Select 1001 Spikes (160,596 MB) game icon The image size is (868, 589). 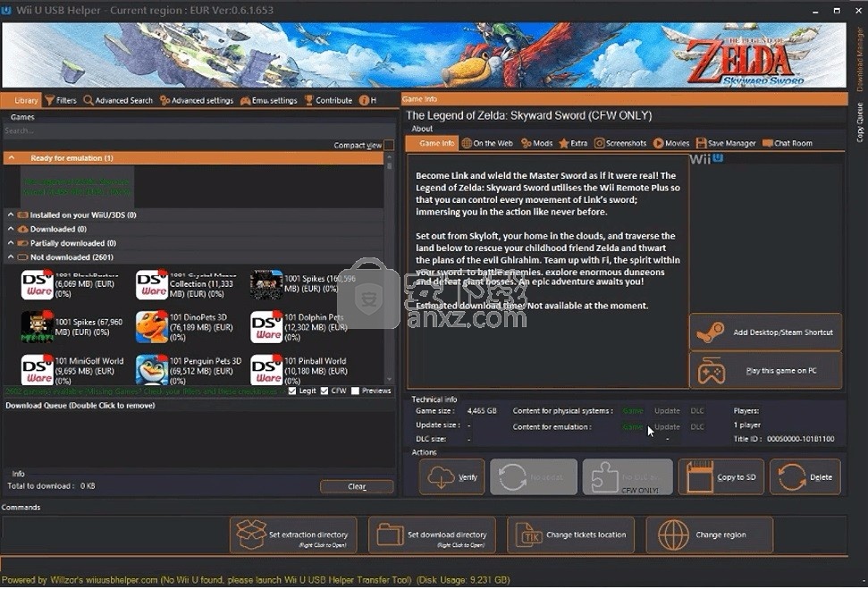click(x=266, y=284)
